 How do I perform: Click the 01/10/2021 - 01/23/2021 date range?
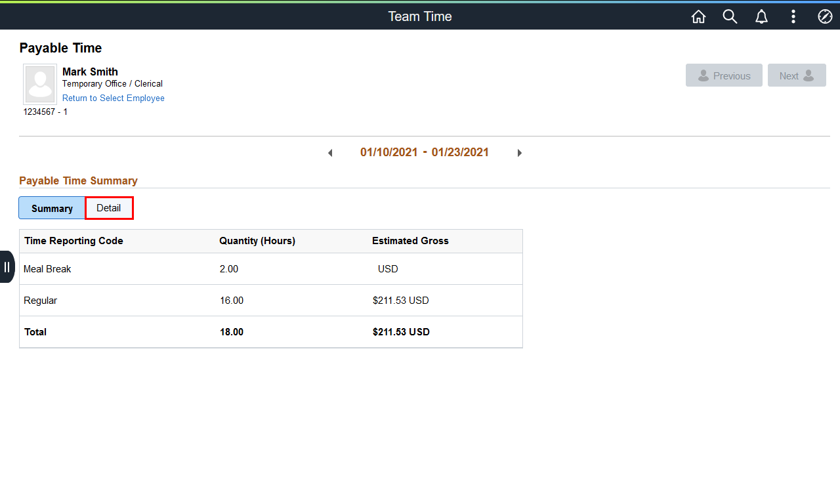pyautogui.click(x=425, y=152)
